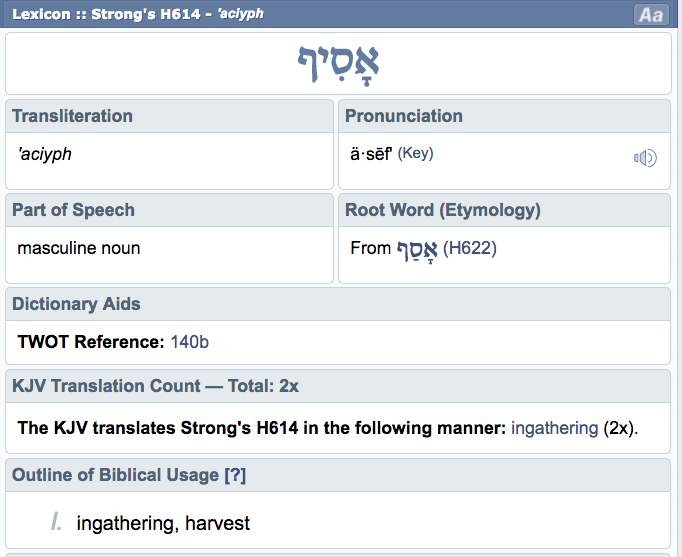Click the Aa font size icon

tap(651, 15)
